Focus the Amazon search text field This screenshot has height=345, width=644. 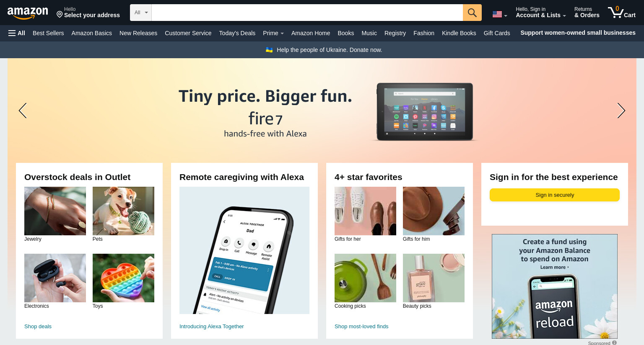tap(307, 13)
